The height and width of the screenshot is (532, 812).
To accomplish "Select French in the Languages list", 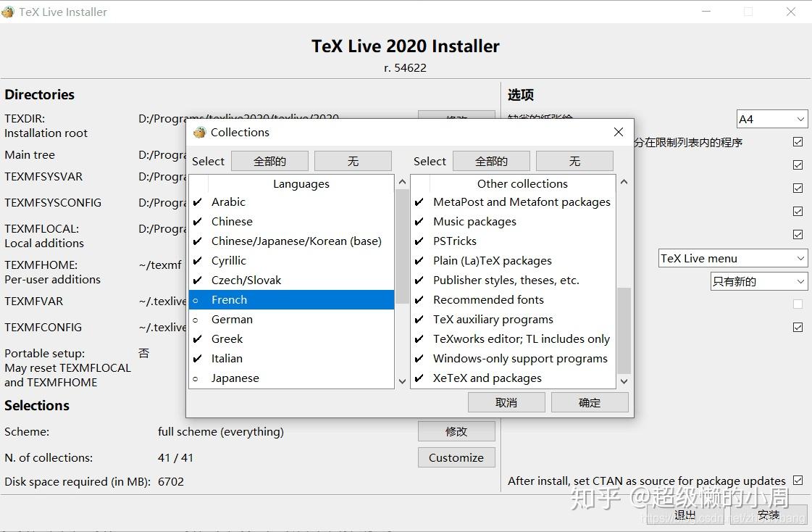I will point(229,299).
